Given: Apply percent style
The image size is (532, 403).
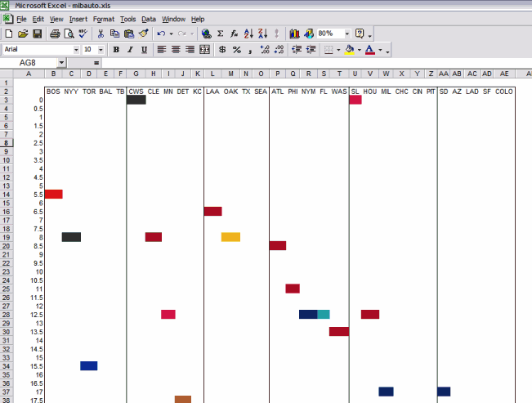Looking at the screenshot, I should pos(237,50).
